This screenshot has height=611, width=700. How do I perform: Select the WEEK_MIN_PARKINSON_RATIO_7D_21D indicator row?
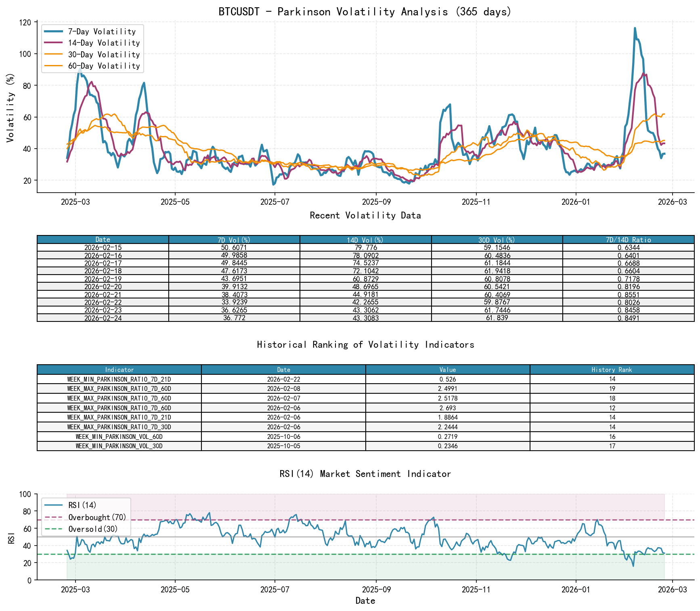coord(119,379)
